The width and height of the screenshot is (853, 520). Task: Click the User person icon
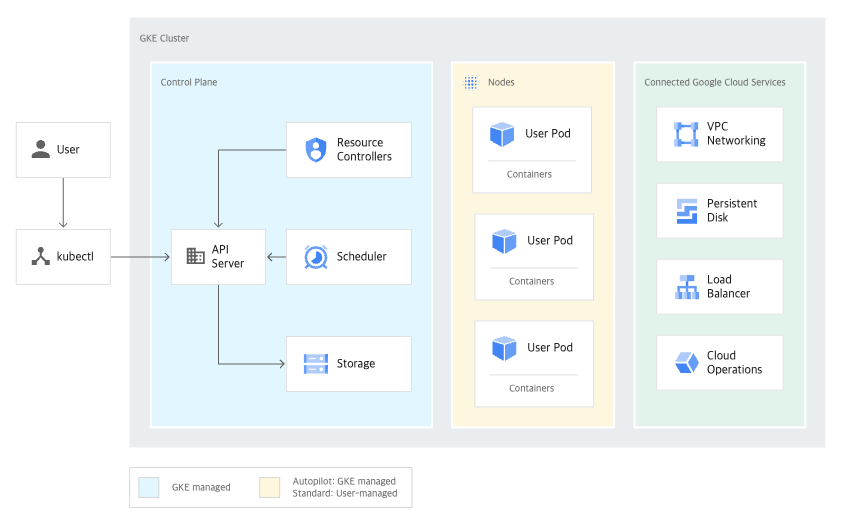(x=40, y=149)
